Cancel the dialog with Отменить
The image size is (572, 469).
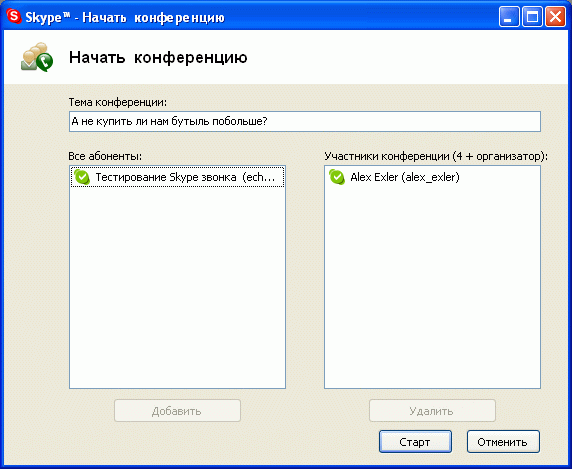coord(503,442)
